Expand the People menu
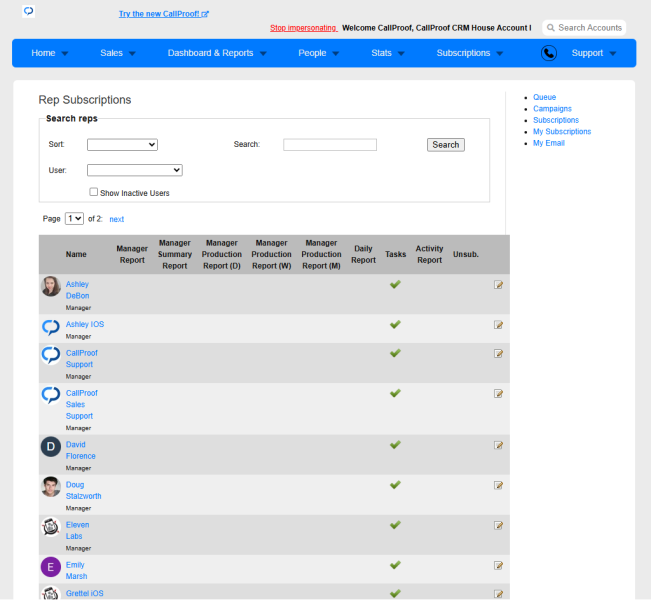The width and height of the screenshot is (651, 600). point(318,53)
